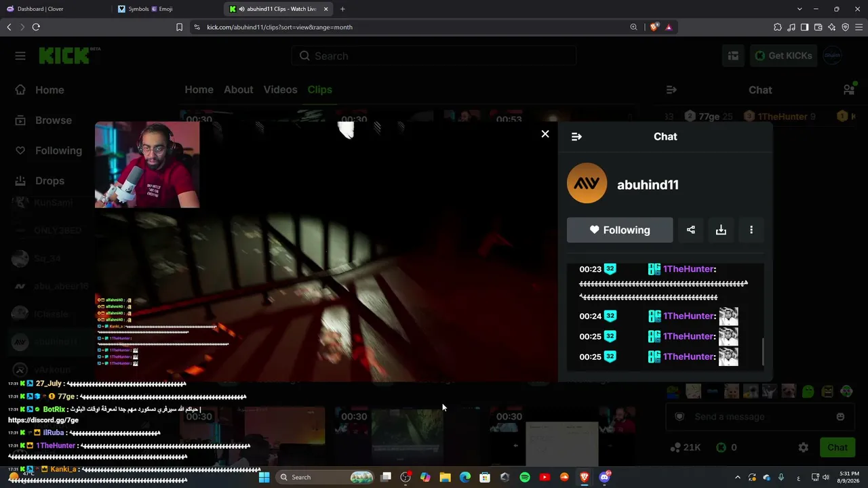This screenshot has width=868, height=488.
Task: Click the abuhind11 channel name link
Action: click(648, 185)
